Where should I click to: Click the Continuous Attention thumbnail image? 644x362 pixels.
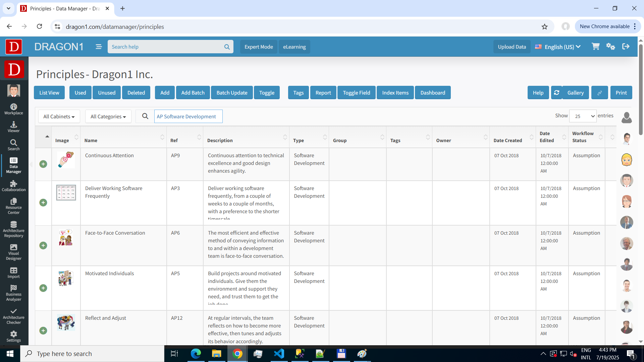66,160
